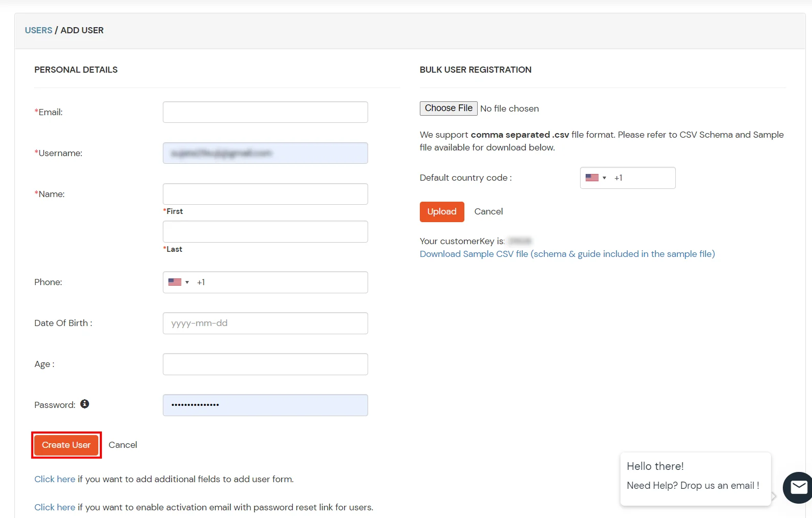The image size is (812, 518).
Task: Click here link to enable activation email
Action: (x=55, y=507)
